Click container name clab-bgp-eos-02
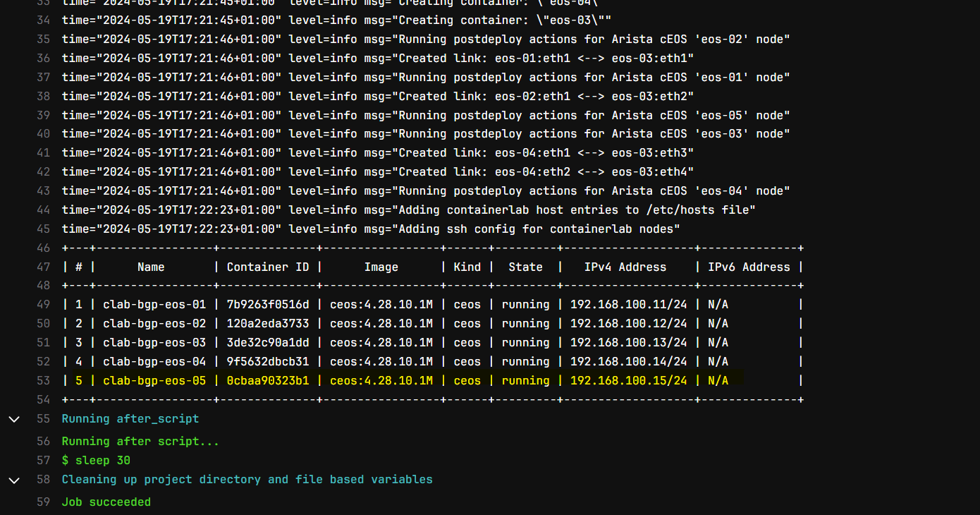Image resolution: width=980 pixels, height=515 pixels. pyautogui.click(x=154, y=323)
